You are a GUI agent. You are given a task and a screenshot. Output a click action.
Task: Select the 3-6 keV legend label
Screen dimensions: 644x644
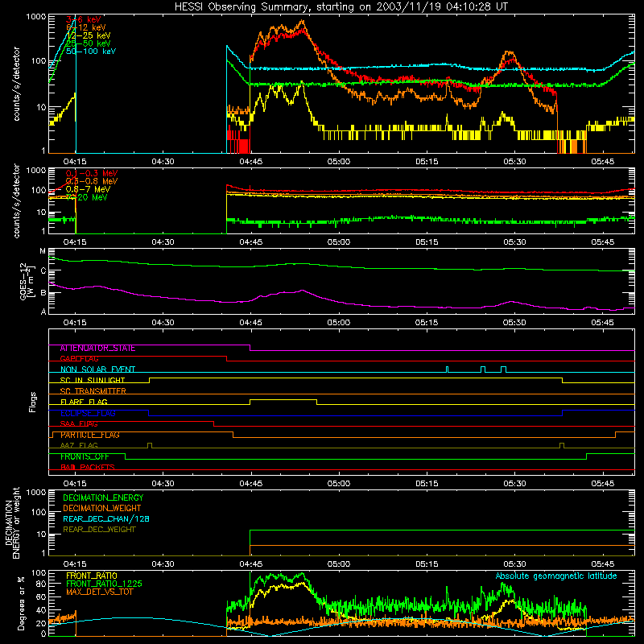(84, 19)
